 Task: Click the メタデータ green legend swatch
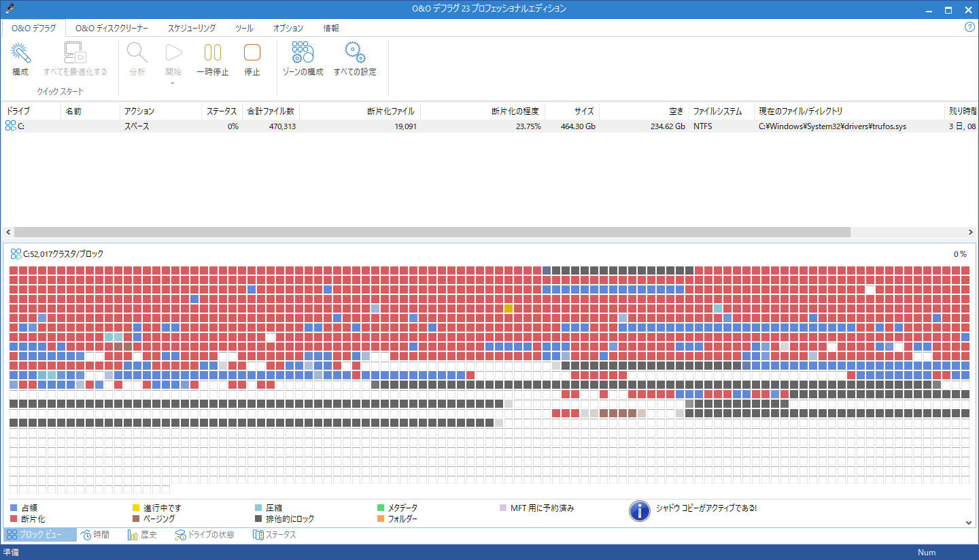point(381,508)
